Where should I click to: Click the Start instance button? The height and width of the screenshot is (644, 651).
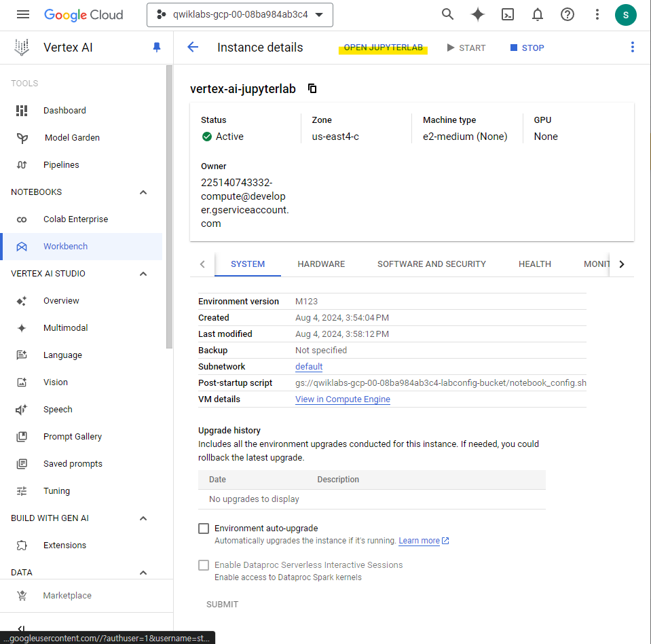pyautogui.click(x=466, y=48)
